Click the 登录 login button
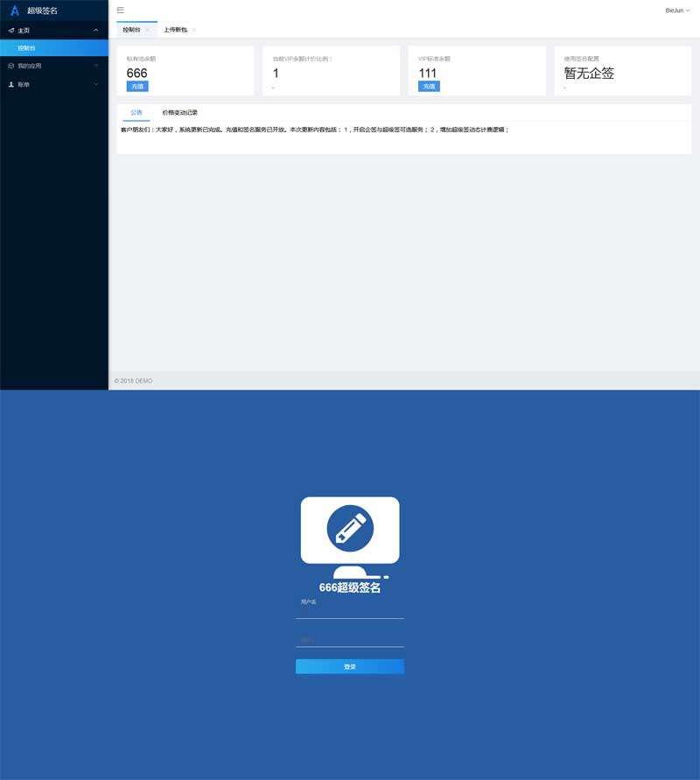Screen dimensions: 700x780 350,667
